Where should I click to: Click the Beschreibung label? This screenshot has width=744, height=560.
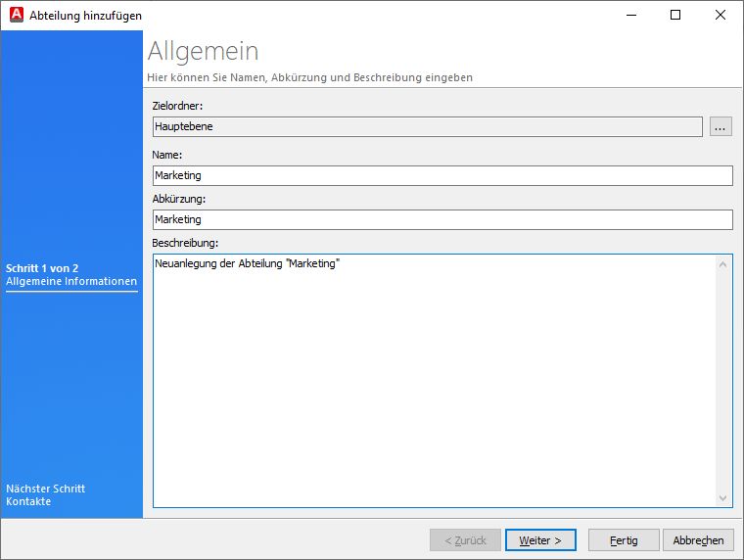coord(185,242)
